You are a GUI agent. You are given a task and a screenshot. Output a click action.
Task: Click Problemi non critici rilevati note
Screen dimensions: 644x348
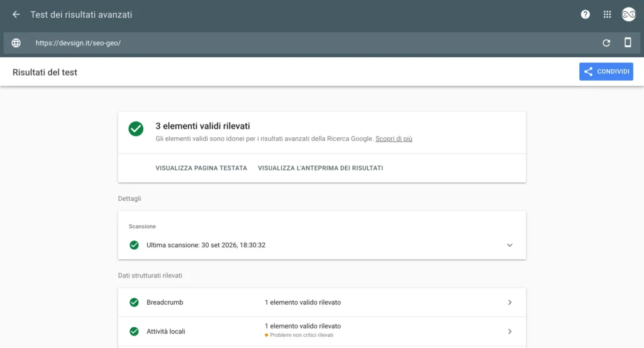[301, 335]
